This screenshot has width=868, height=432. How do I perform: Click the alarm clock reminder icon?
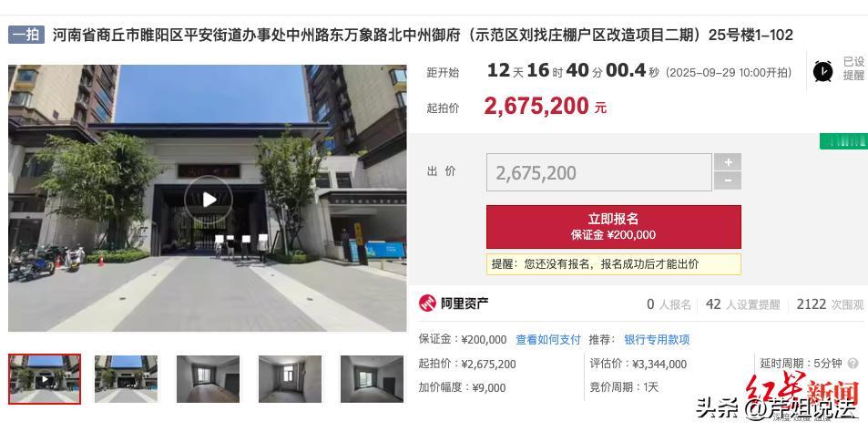822,71
